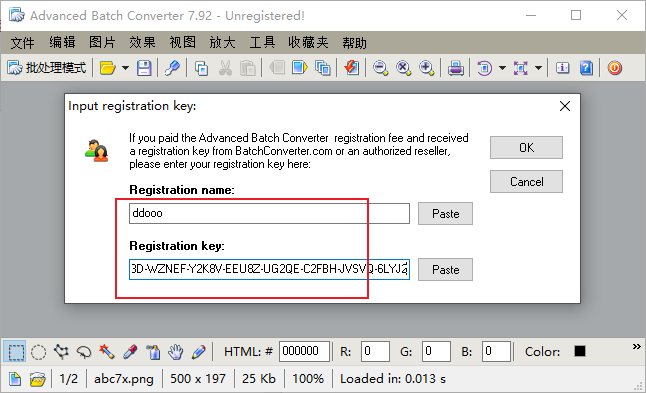Viewport: 646px width, 393px height.
Task: Expand the fit-to-screen dropdown arrow
Action: 538,68
